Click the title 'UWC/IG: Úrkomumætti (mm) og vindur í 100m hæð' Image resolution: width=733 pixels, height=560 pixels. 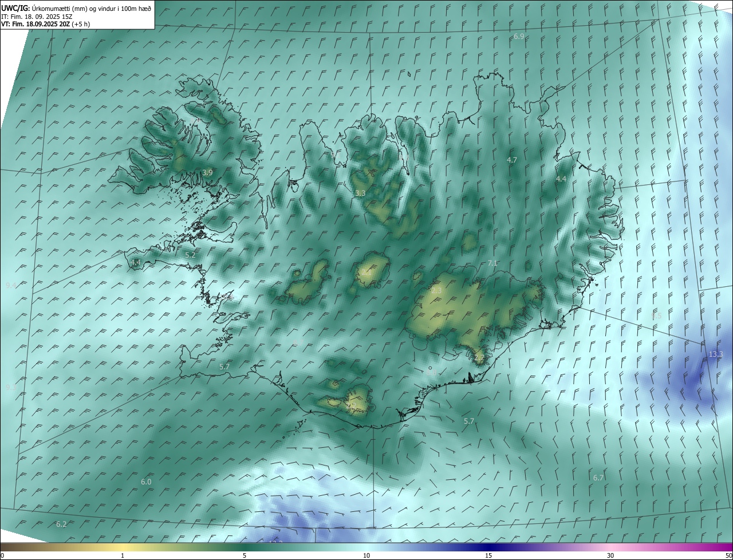click(x=76, y=7)
